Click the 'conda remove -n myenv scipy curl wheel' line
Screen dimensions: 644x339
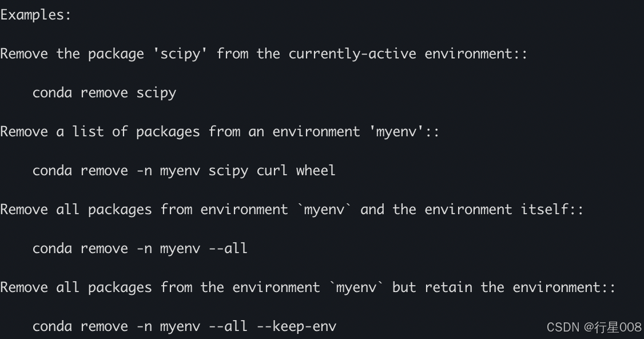click(184, 171)
